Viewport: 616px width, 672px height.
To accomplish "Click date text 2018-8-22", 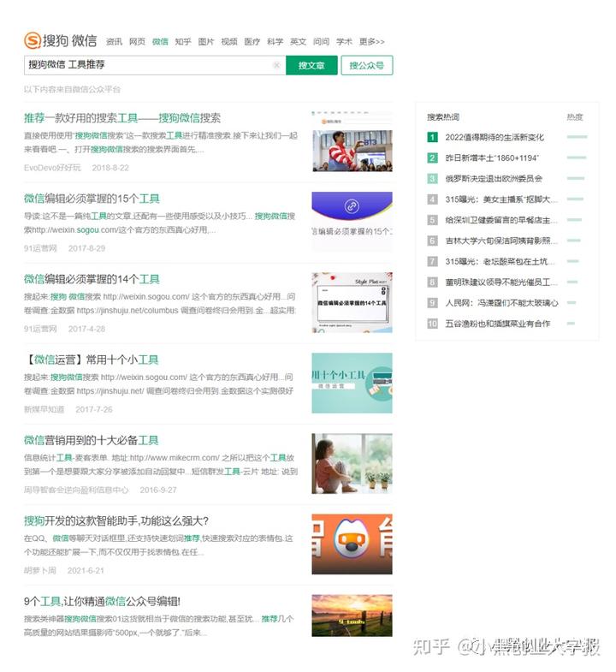I will click(110, 168).
